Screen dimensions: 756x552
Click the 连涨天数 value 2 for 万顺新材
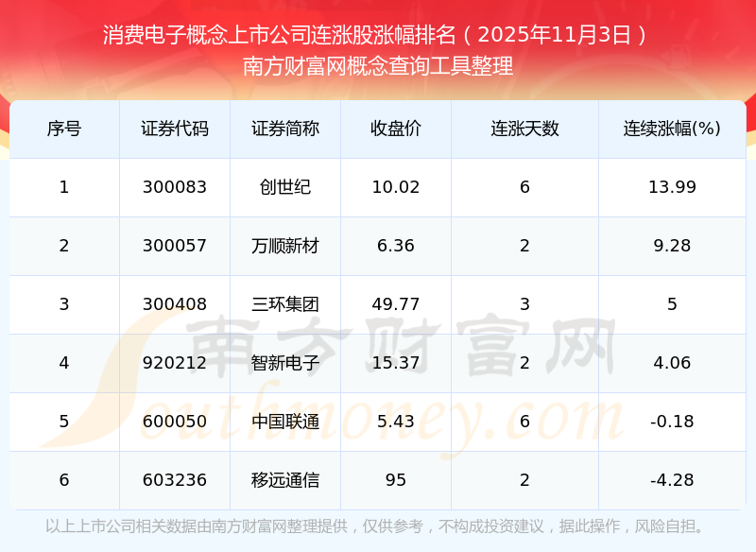tap(525, 246)
